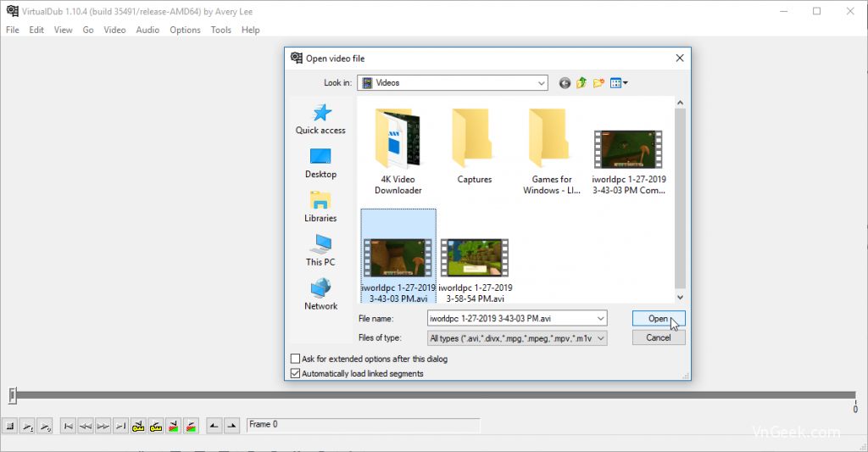Select the iworldpc 3-43-03 PM.avi video
This screenshot has width=868, height=452.
398,256
